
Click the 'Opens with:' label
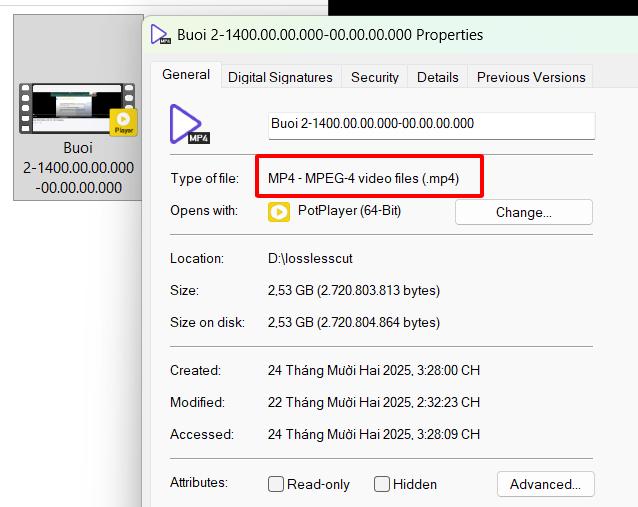point(204,211)
